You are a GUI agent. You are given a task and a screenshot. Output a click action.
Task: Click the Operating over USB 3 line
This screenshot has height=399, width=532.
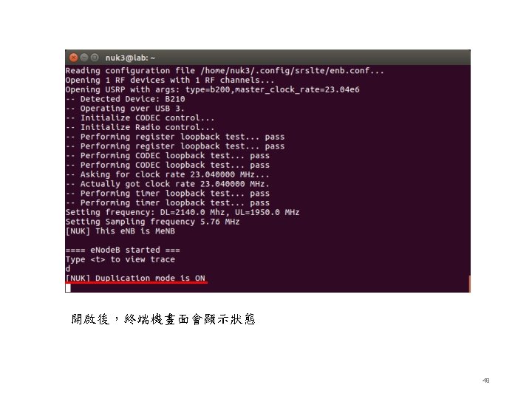click(x=125, y=109)
